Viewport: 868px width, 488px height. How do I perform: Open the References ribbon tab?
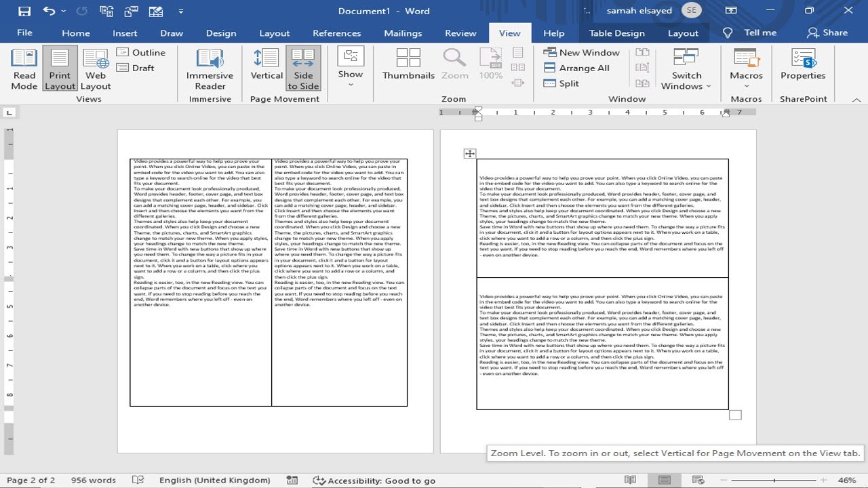336,33
